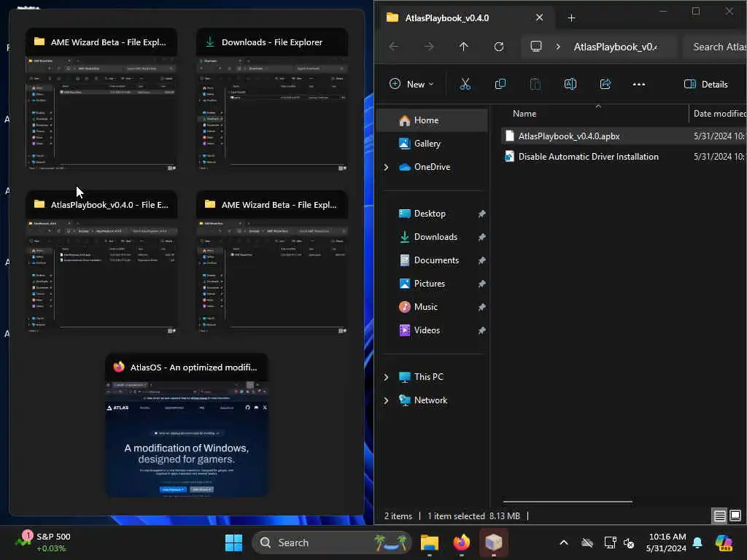
Task: Click the Forward navigation arrow
Action: [429, 47]
